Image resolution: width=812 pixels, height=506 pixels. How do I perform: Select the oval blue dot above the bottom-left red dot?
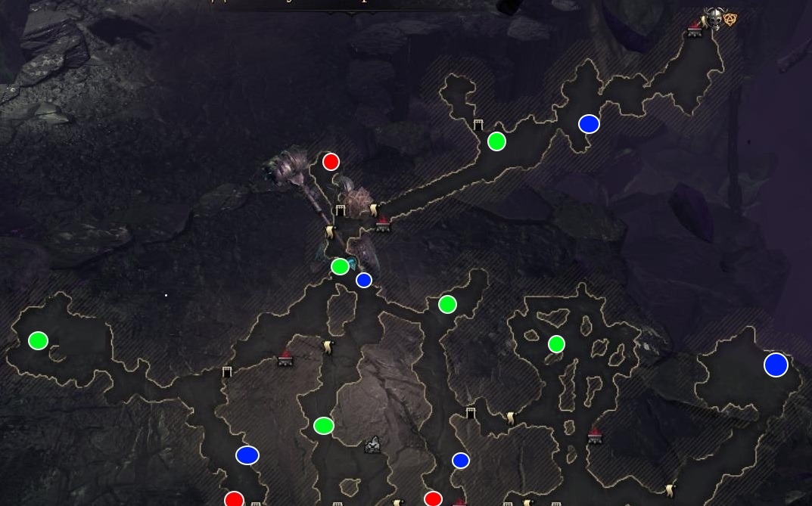coord(247,455)
